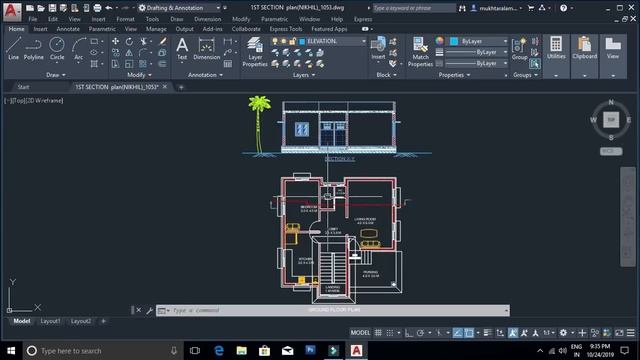Select the Array tool
This screenshot has width=640, height=360.
pos(142,64)
